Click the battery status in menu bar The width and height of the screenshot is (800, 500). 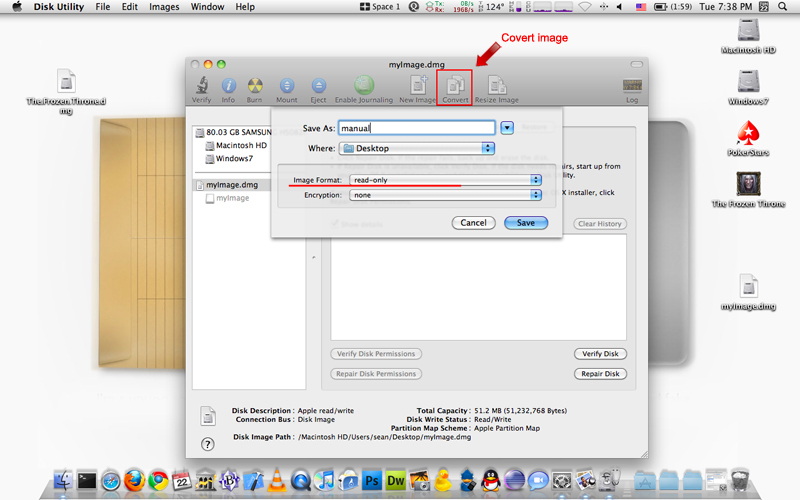[673, 7]
